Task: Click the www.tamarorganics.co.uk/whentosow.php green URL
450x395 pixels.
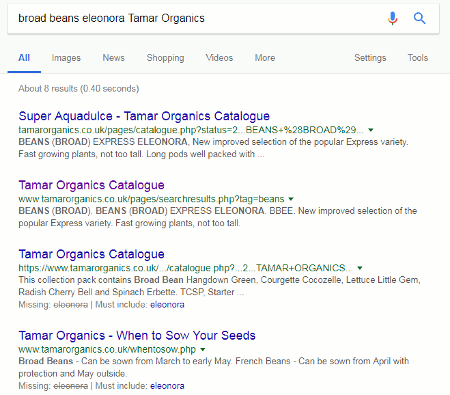Action: tap(107, 350)
